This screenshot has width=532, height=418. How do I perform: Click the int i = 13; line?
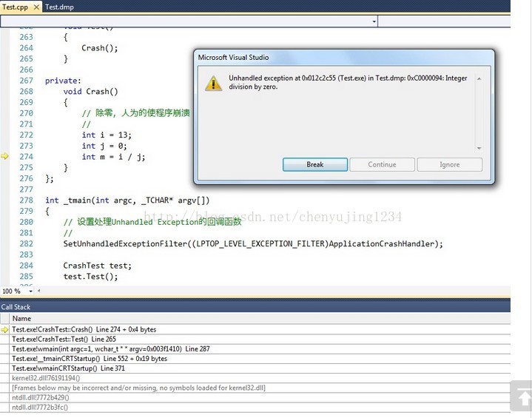tap(107, 135)
